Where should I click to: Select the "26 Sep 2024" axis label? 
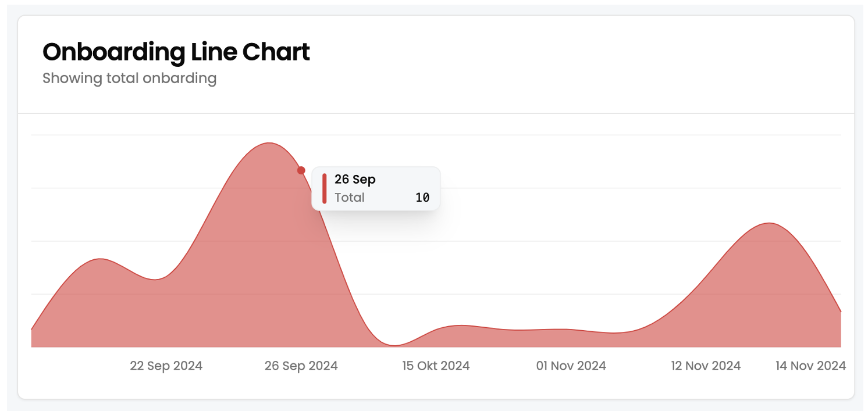coord(301,366)
